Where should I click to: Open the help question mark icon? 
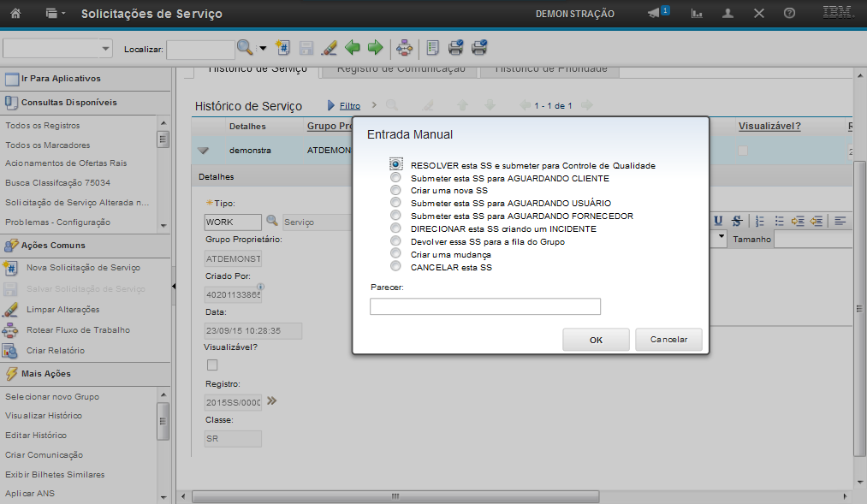click(789, 14)
